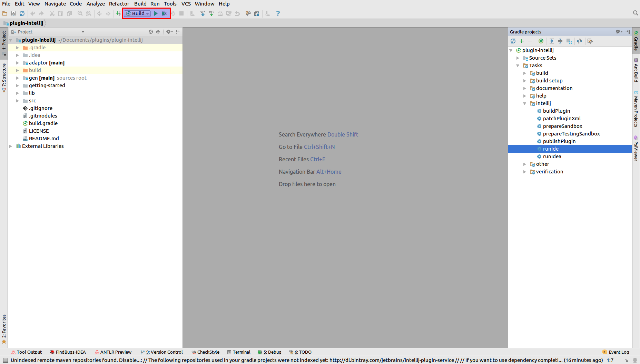The width and height of the screenshot is (640, 364).
Task: Click the VCS Commit Changes icon
Action: [211, 13]
